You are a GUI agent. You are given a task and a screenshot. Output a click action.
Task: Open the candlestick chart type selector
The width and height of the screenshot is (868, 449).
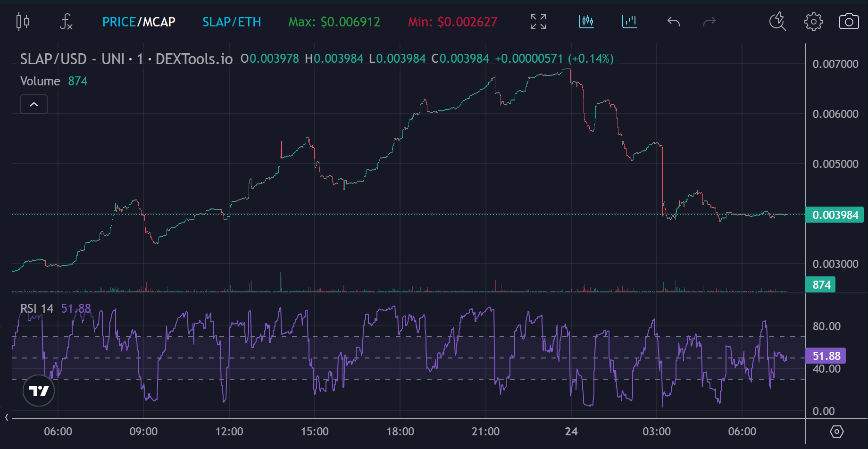23,22
